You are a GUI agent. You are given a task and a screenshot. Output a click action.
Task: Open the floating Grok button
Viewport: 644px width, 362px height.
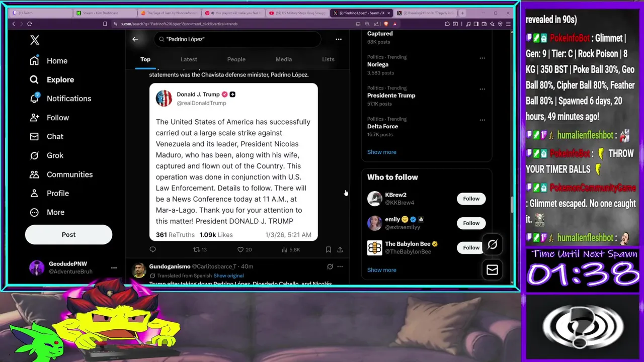492,244
